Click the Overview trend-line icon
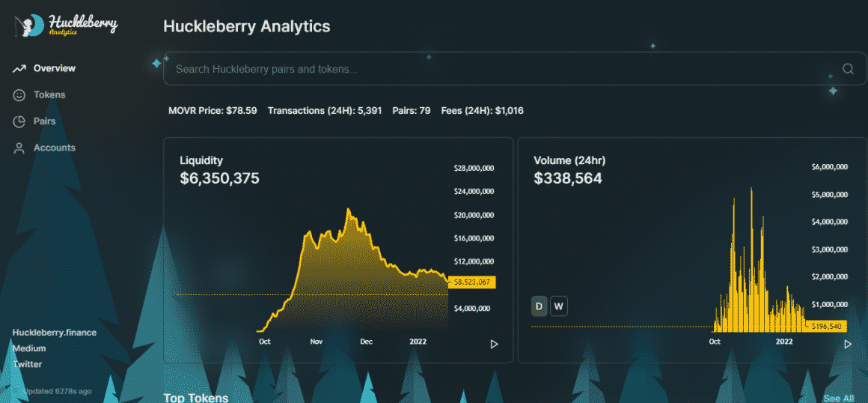This screenshot has height=403, width=868. coord(19,69)
